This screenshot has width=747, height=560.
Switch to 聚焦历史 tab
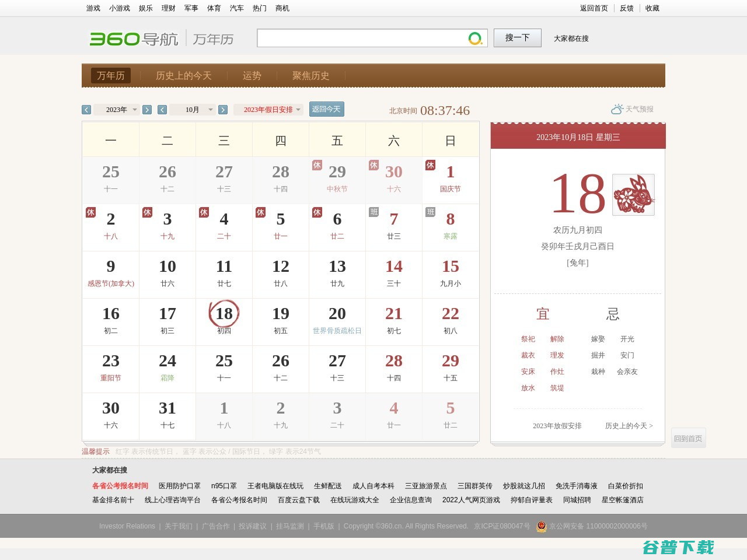[x=311, y=76]
